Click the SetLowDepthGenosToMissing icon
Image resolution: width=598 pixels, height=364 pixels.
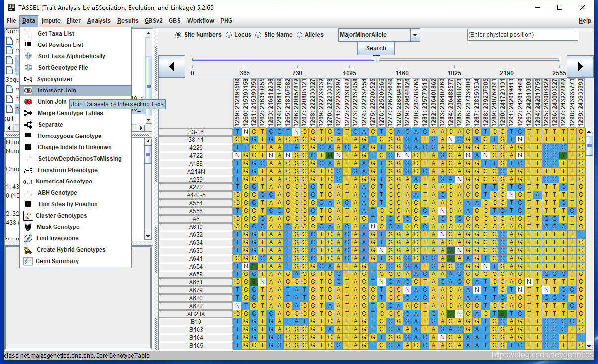[28, 159]
